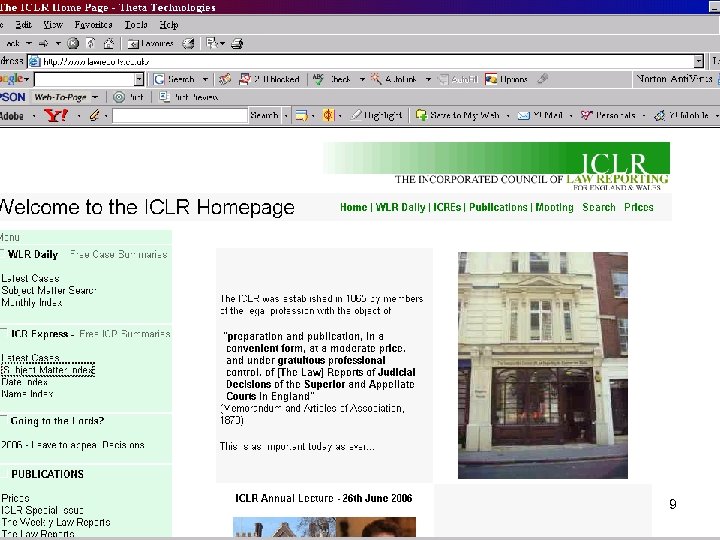Open WLR Daily in top navigation

[x=400, y=208]
